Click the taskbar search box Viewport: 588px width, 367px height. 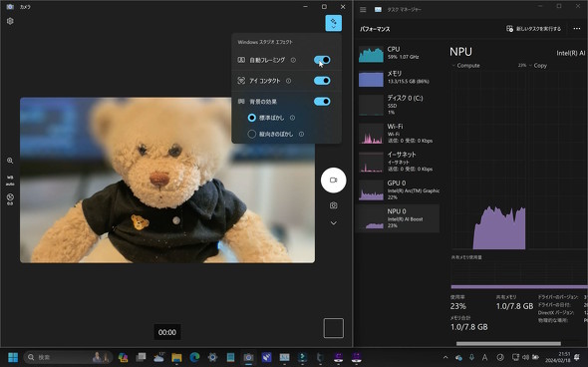[x=68, y=357]
